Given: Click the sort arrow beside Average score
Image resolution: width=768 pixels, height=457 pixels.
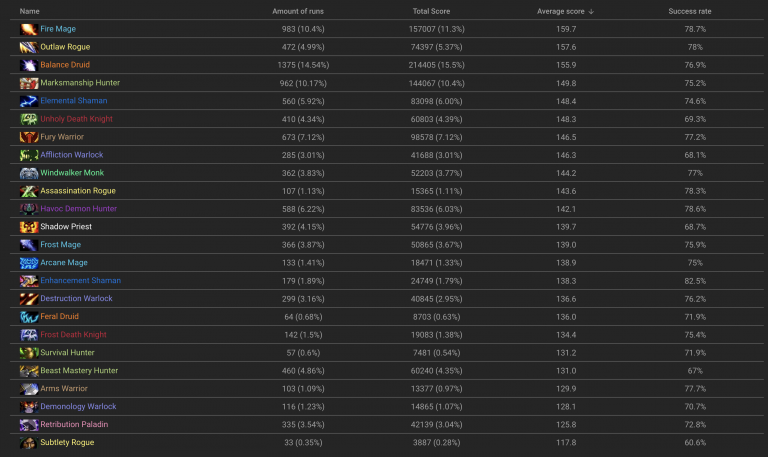Looking at the screenshot, I should click(x=591, y=11).
